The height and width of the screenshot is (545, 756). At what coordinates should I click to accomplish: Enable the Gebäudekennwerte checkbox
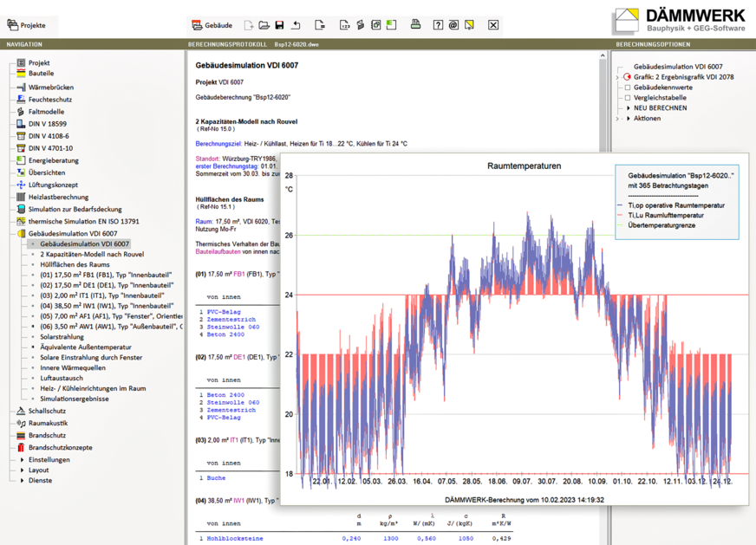coord(628,88)
